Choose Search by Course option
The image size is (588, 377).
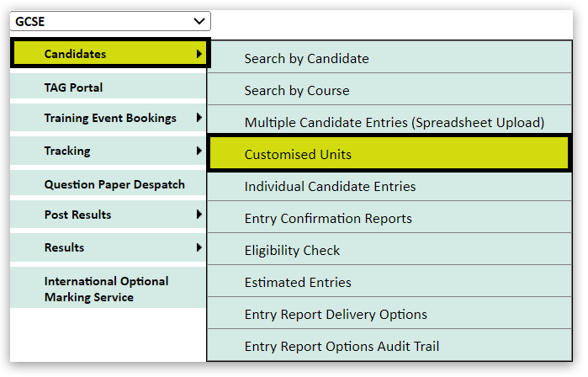(x=296, y=91)
